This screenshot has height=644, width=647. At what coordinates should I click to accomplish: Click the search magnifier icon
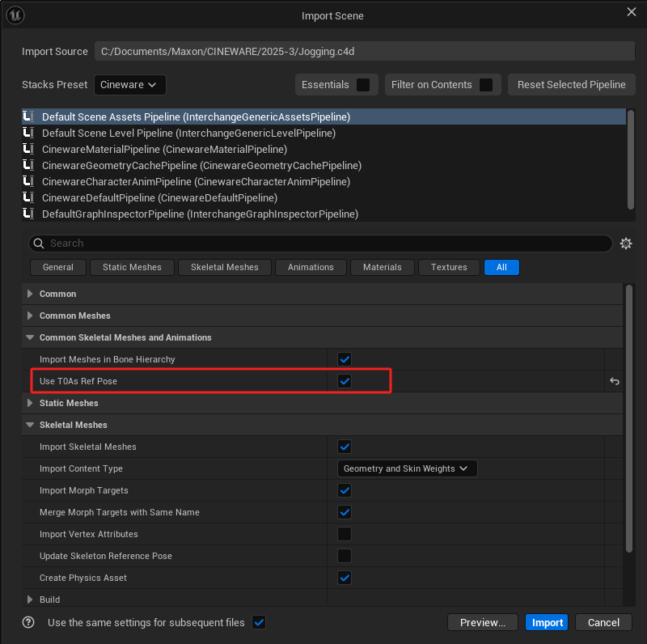pyautogui.click(x=38, y=244)
